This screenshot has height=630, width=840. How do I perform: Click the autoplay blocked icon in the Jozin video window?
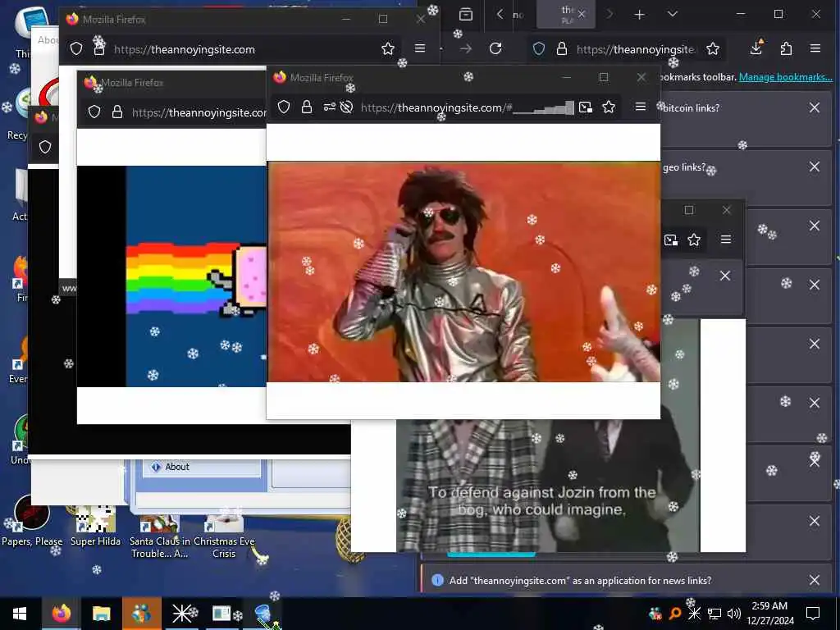click(347, 107)
